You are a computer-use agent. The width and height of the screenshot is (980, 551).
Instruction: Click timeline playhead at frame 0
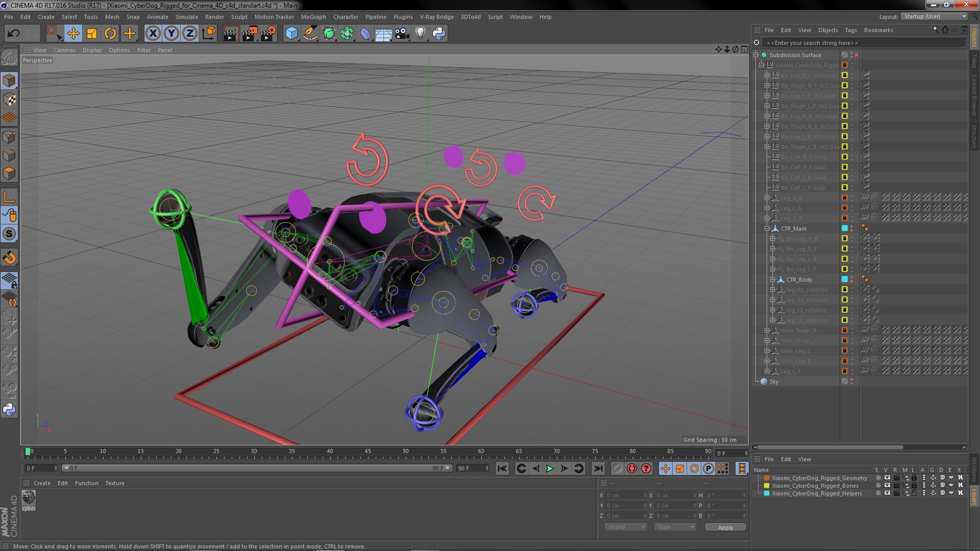pos(28,452)
